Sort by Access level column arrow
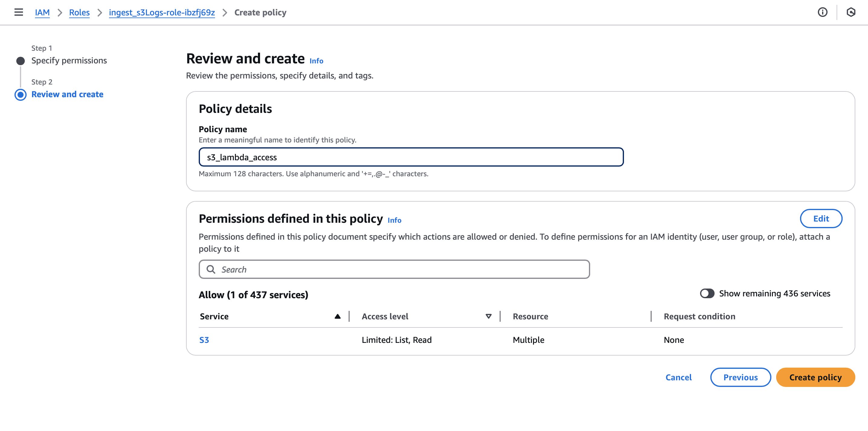 point(488,316)
